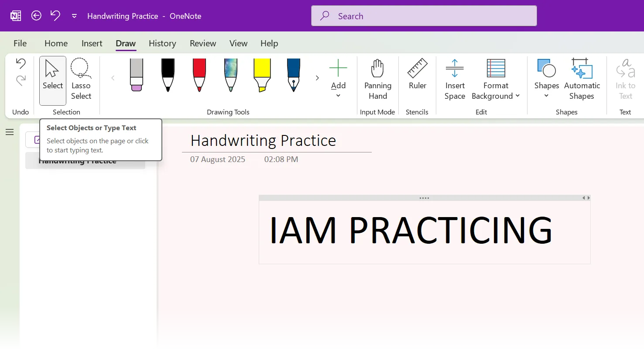Viewport: 644px width, 349px height.
Task: Click the Ink to Text button
Action: tap(625, 79)
